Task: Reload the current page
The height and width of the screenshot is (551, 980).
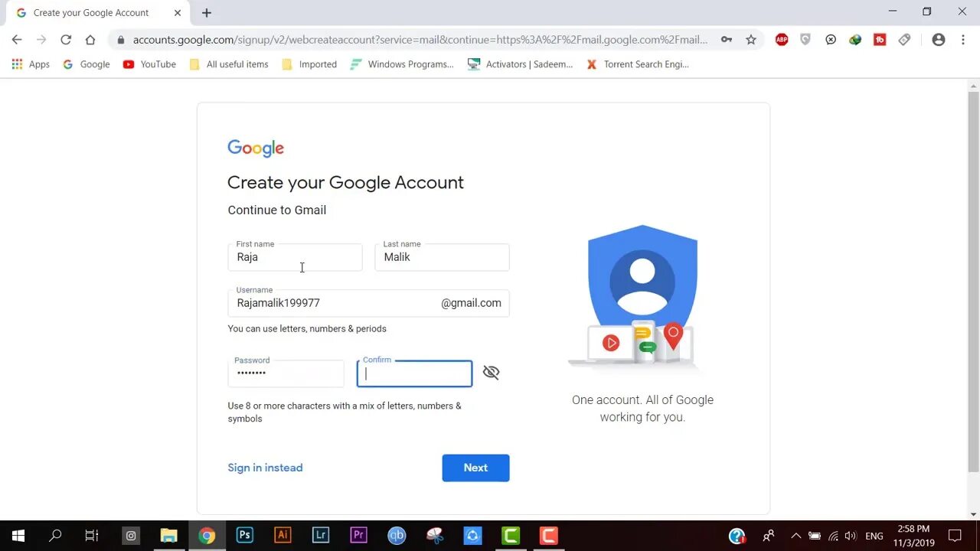Action: [x=66, y=40]
